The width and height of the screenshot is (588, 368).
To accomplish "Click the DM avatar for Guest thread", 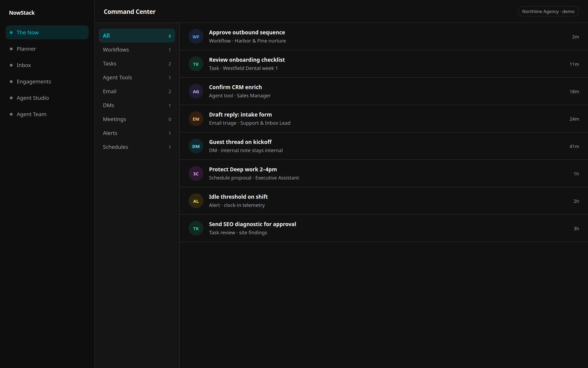I will tap(196, 146).
